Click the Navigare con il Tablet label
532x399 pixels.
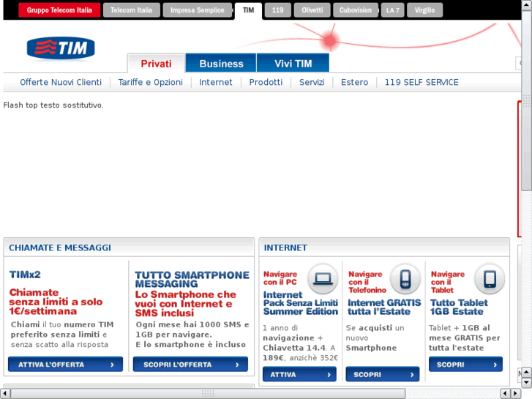pyautogui.click(x=448, y=282)
